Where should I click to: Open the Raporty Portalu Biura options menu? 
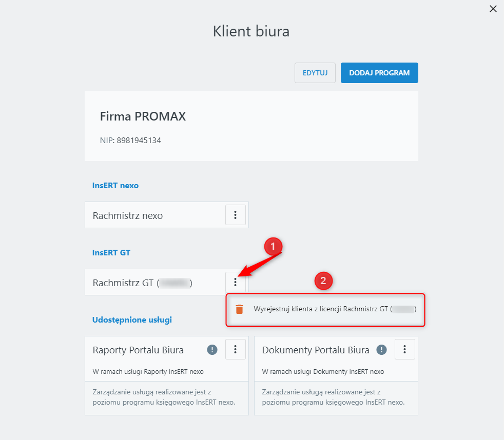[x=236, y=349]
